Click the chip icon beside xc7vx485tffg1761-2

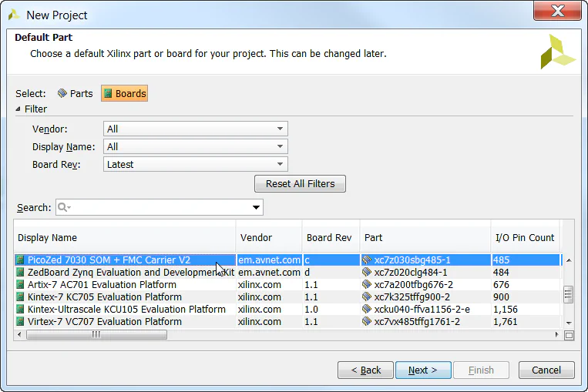[x=367, y=321]
